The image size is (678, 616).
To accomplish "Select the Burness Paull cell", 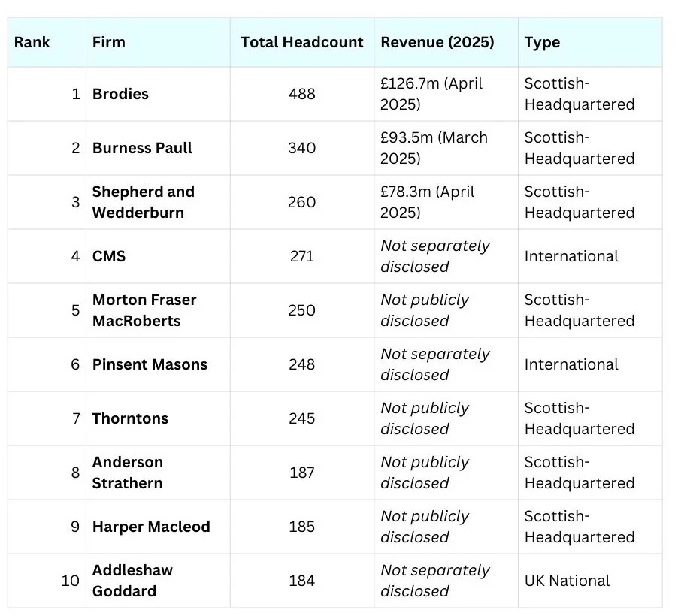I will tap(142, 148).
